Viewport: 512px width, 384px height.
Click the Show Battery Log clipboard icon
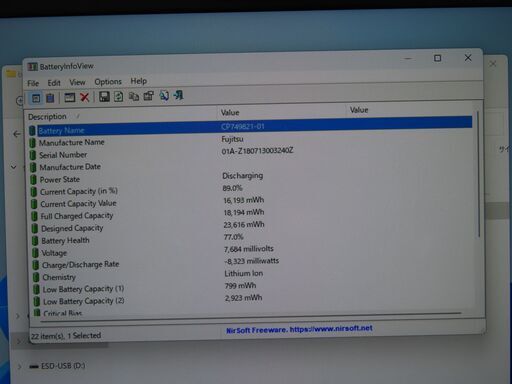coord(50,98)
